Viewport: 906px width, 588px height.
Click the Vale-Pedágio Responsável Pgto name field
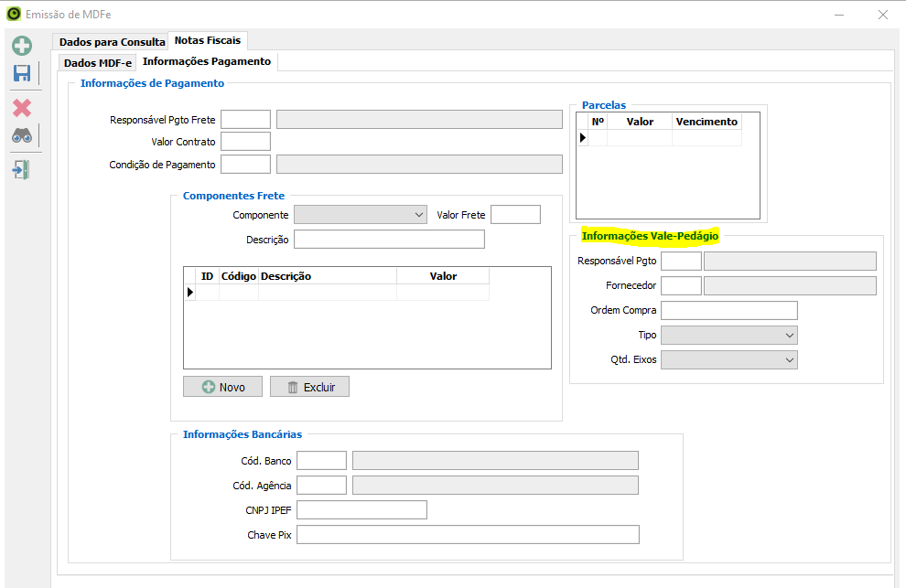[790, 261]
